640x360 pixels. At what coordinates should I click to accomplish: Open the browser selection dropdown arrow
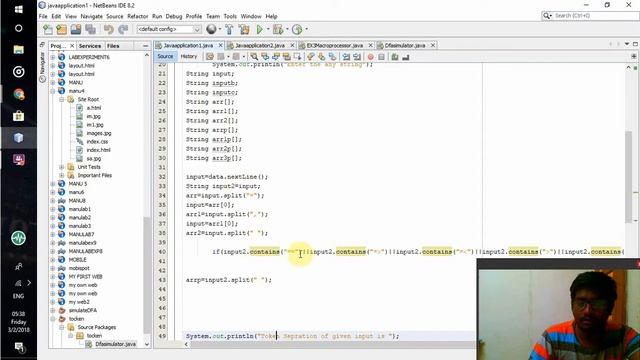tap(220, 29)
